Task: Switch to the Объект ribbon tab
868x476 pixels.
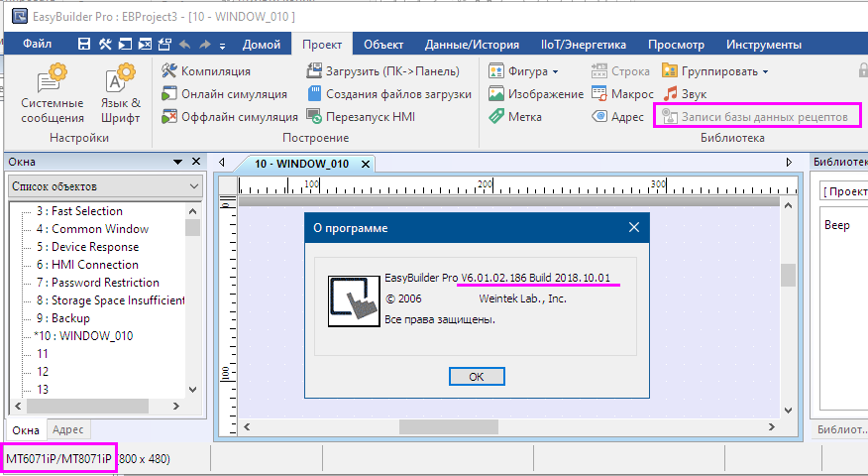Action: click(x=383, y=45)
